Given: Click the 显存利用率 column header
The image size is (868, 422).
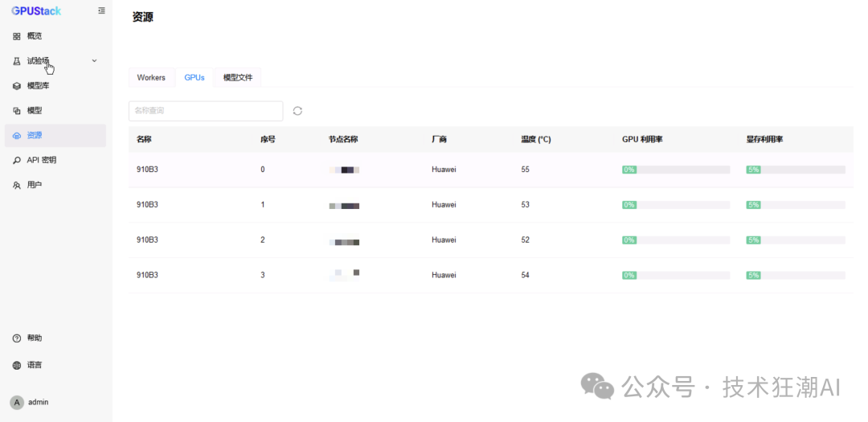Looking at the screenshot, I should (764, 140).
